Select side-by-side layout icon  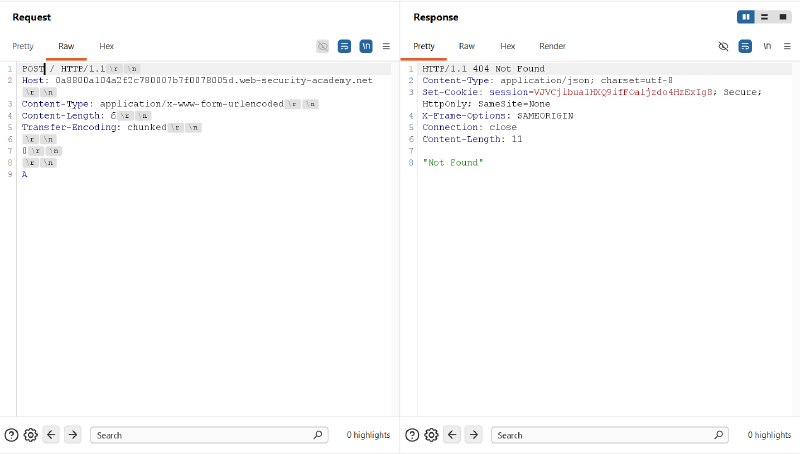pyautogui.click(x=746, y=17)
